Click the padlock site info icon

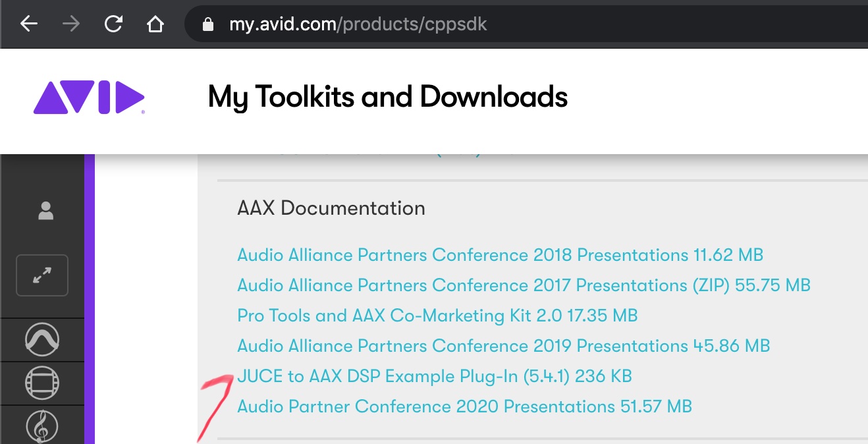point(208,25)
